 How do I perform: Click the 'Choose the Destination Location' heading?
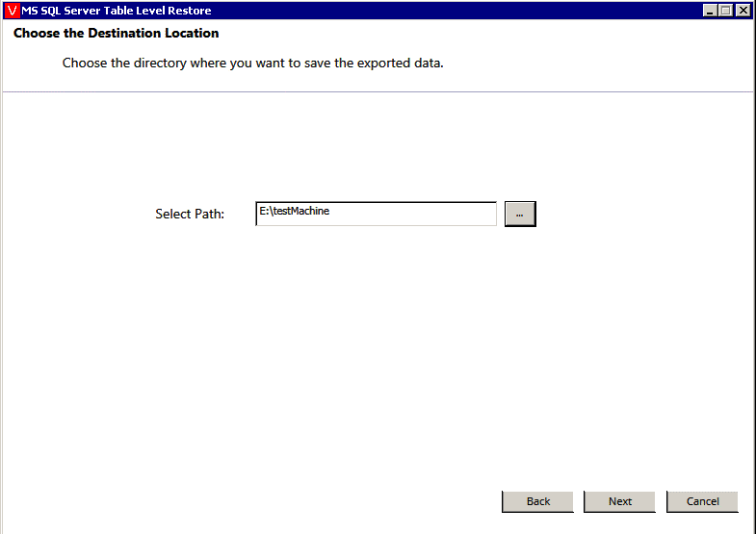point(117,33)
